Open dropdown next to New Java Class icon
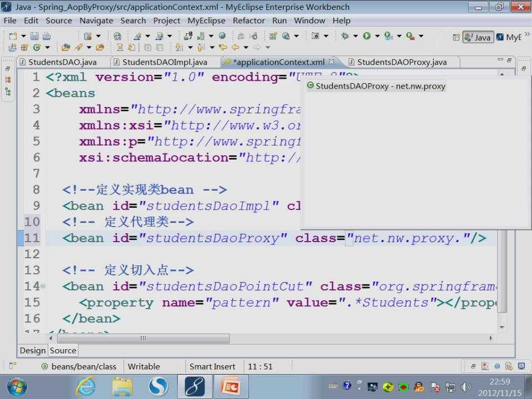The width and height of the screenshot is (532, 399). click(47, 47)
